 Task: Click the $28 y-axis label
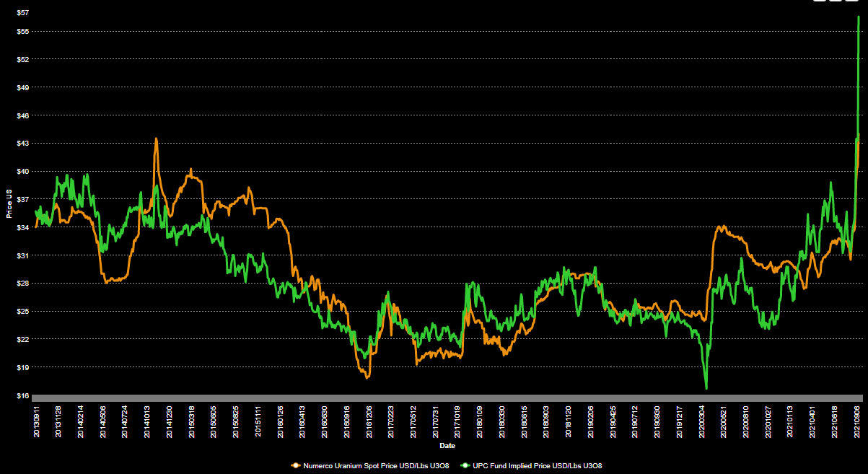(22, 283)
